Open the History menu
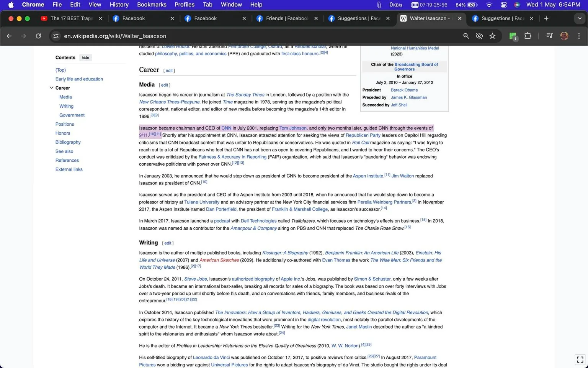 (119, 5)
